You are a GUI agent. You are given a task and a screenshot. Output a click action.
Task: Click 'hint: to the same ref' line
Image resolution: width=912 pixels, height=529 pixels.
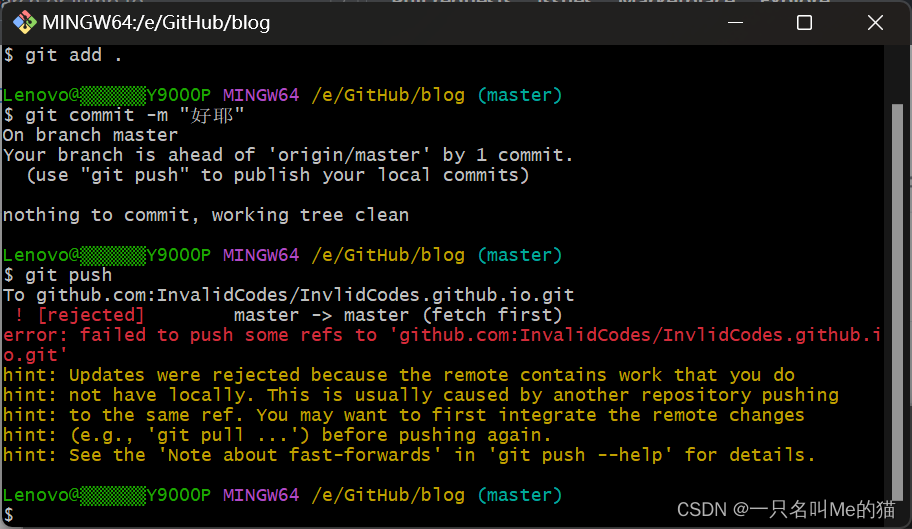[x=404, y=415]
